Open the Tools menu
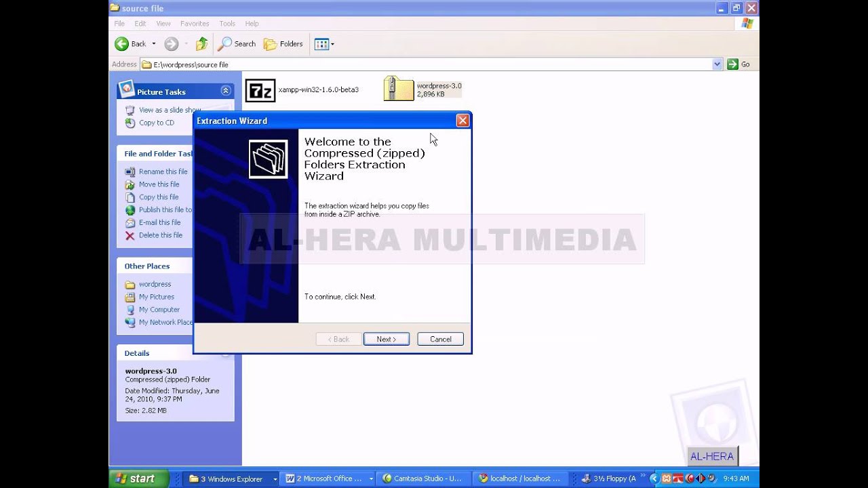This screenshot has width=868, height=488. (227, 24)
